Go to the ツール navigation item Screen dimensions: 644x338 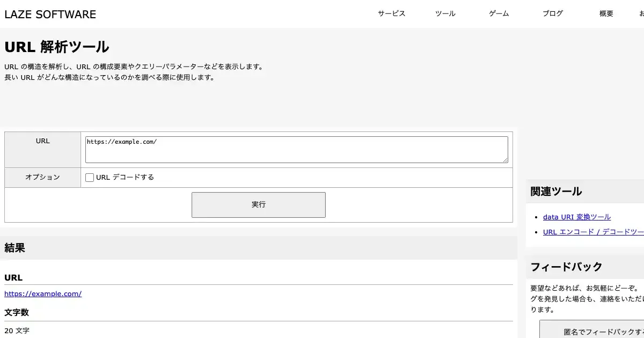445,14
